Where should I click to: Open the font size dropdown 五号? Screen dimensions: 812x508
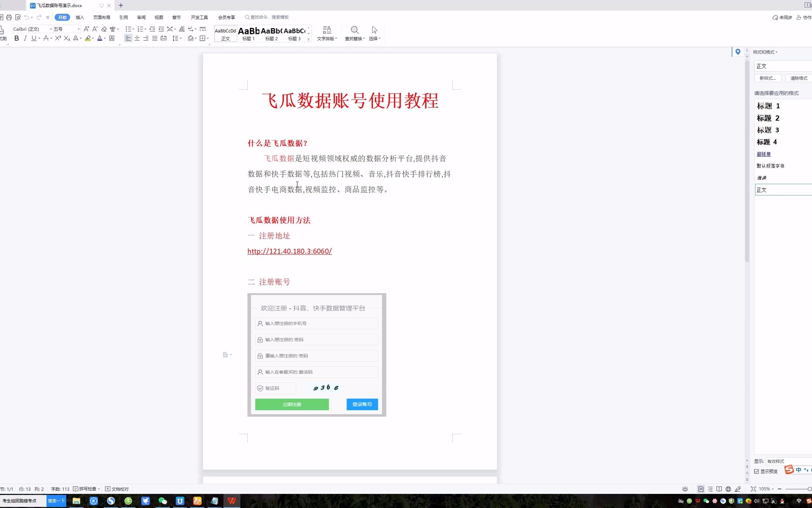[x=79, y=29]
